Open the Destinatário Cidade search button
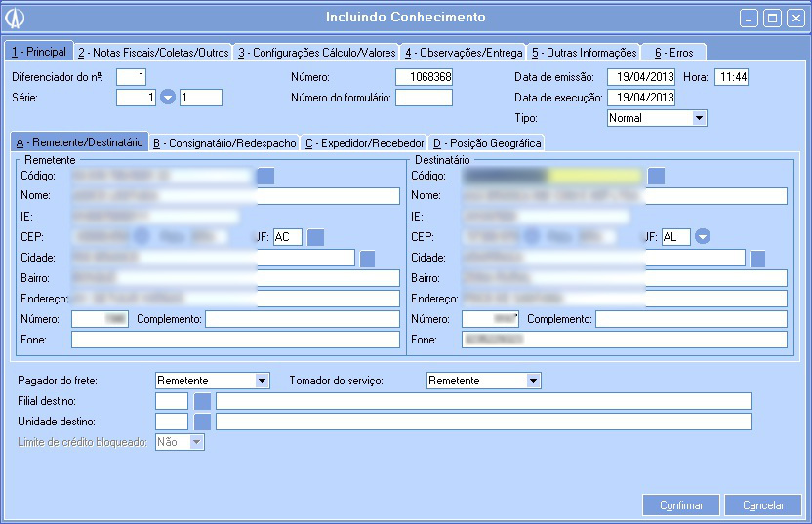The image size is (812, 524). [757, 259]
